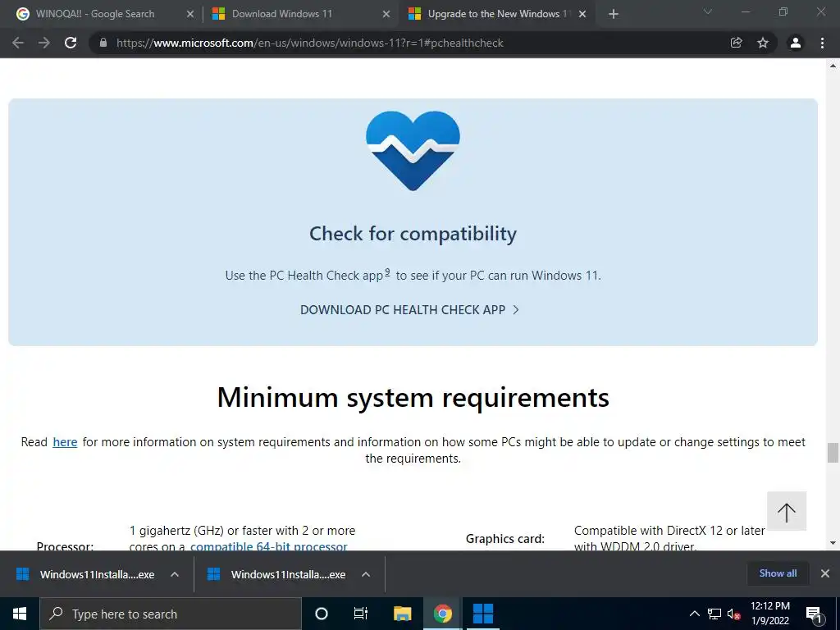840x630 pixels.
Task: Open the Windows Start menu
Action: coord(20,614)
